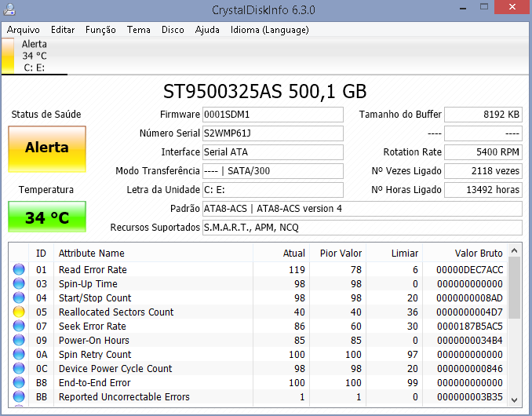
Task: Click the raw value 0000000004D7
Action: [x=470, y=312]
